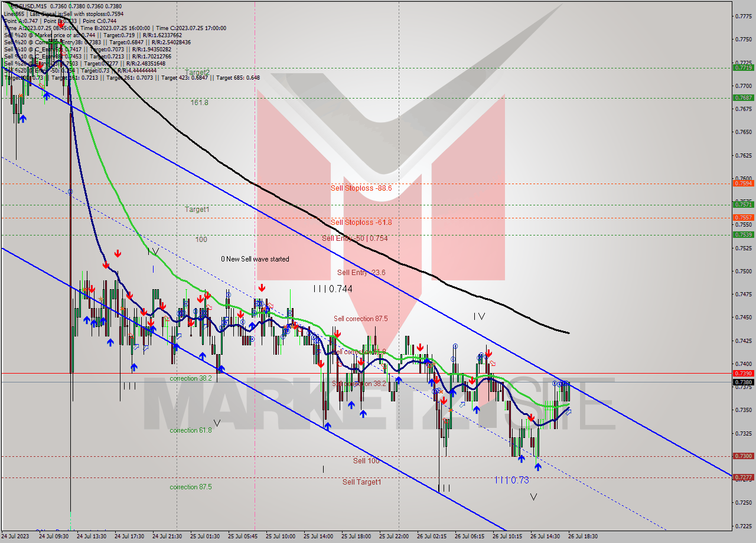Image resolution: width=756 pixels, height=543 pixels.
Task: Click the '26 Jul 18:30' time label
Action: point(583,537)
